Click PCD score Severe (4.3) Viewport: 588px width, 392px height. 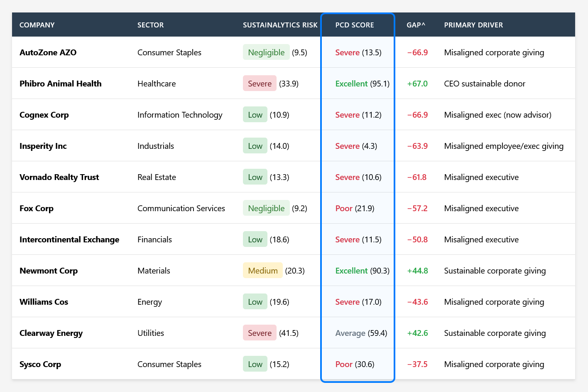coord(356,146)
